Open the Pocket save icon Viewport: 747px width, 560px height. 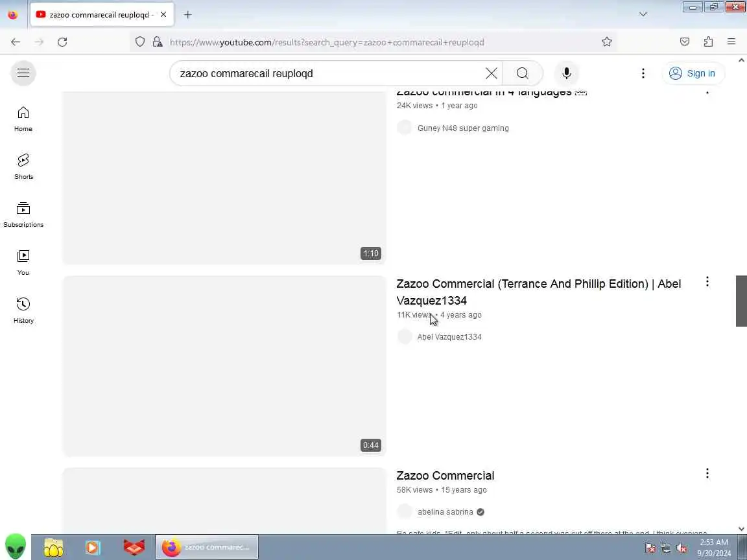pyautogui.click(x=685, y=42)
